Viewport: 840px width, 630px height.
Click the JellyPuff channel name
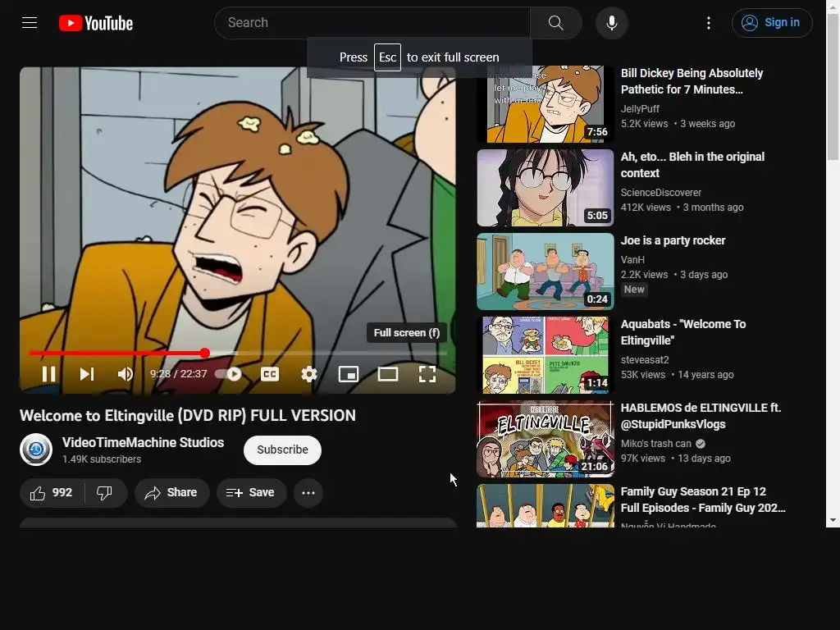point(640,109)
